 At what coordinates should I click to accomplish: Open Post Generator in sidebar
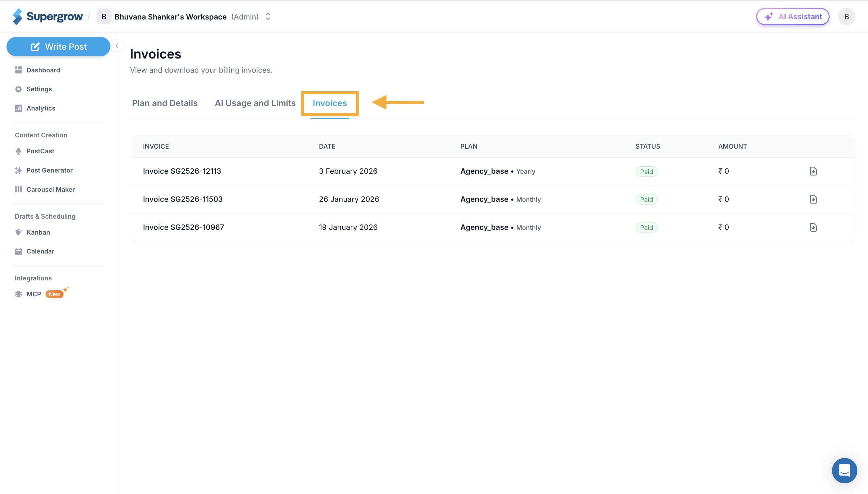point(43,170)
